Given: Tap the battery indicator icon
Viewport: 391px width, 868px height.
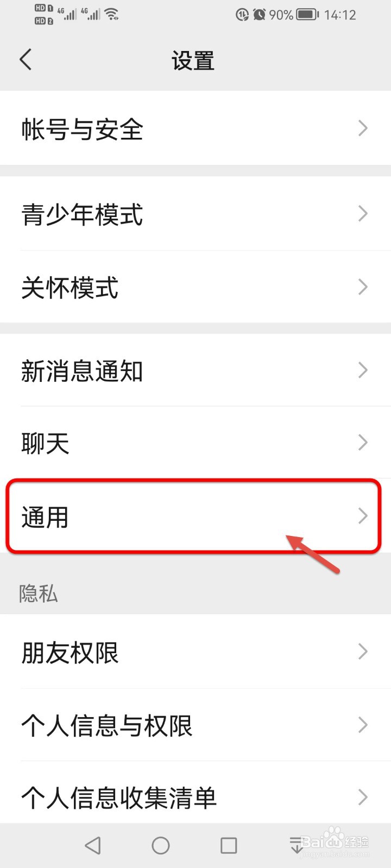Looking at the screenshot, I should click(307, 15).
